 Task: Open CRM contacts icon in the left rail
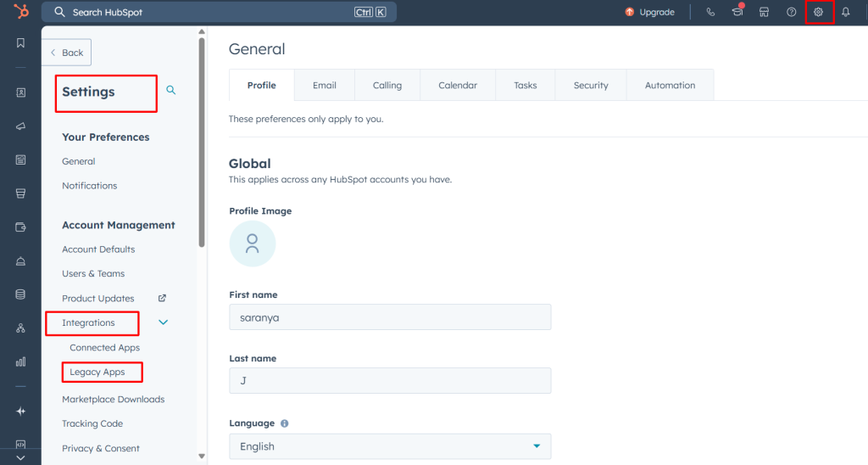click(20, 92)
